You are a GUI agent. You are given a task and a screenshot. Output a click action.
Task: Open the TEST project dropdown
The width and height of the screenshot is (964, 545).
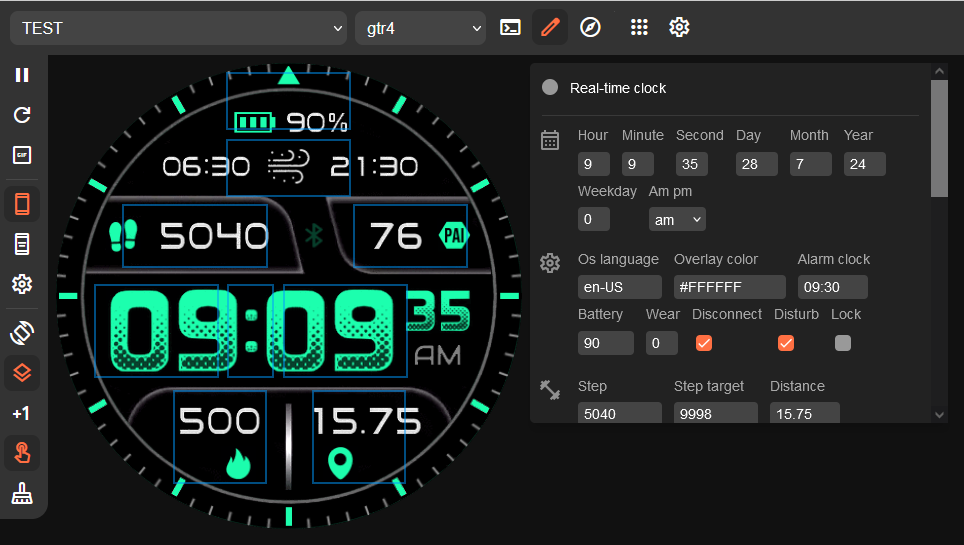coord(178,28)
